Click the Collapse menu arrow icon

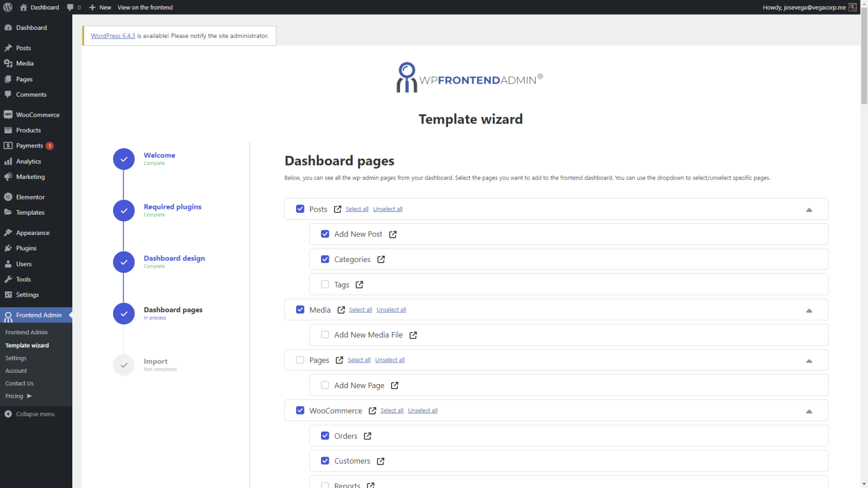pos(8,413)
